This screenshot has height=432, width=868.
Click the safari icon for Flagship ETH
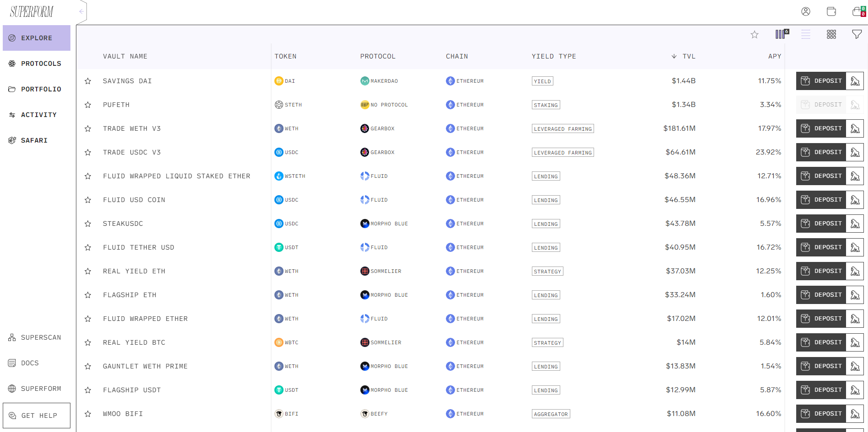point(855,295)
